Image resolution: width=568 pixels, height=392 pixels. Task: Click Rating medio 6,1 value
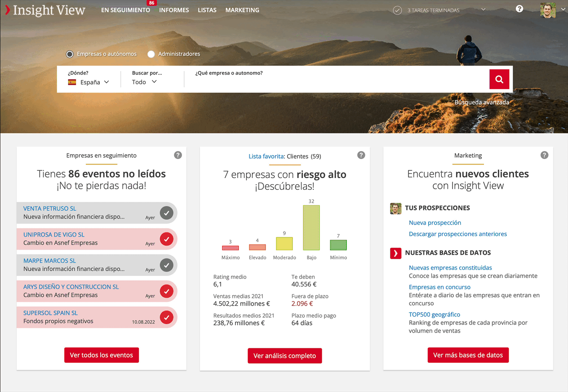217,284
